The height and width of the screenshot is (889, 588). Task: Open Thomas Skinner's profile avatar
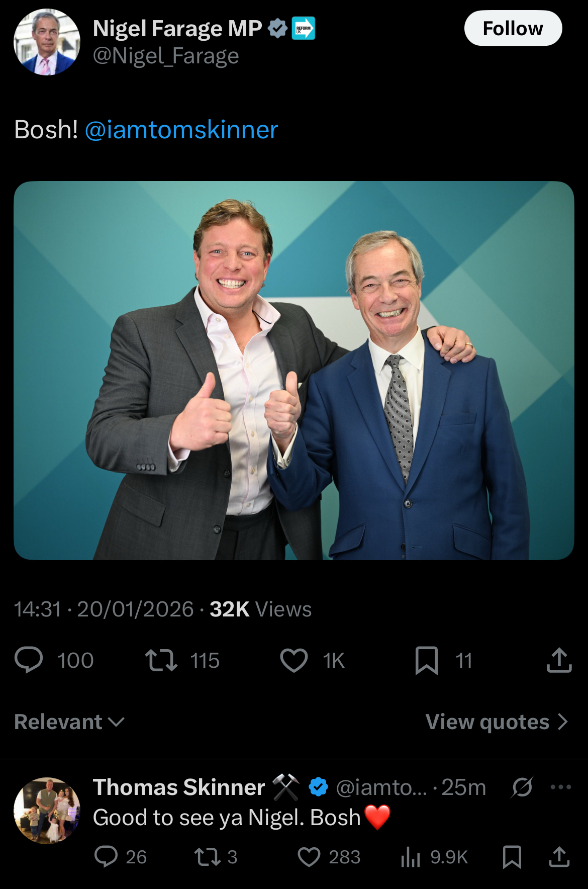[x=47, y=811]
